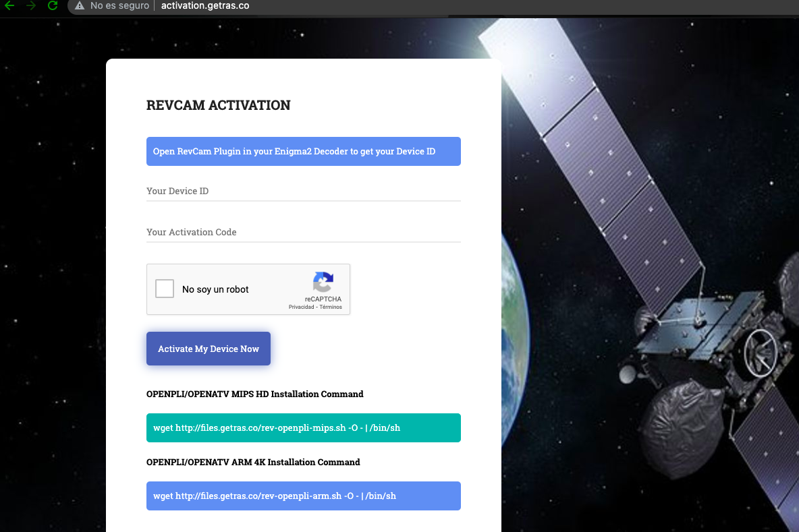Click the blue ARM wget command box

pyautogui.click(x=303, y=496)
